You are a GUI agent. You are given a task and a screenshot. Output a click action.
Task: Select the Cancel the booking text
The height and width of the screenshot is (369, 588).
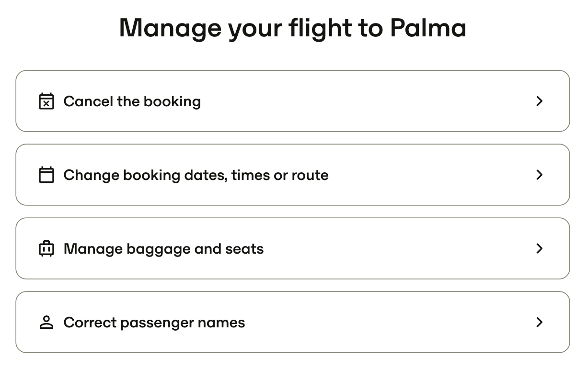coord(132,101)
